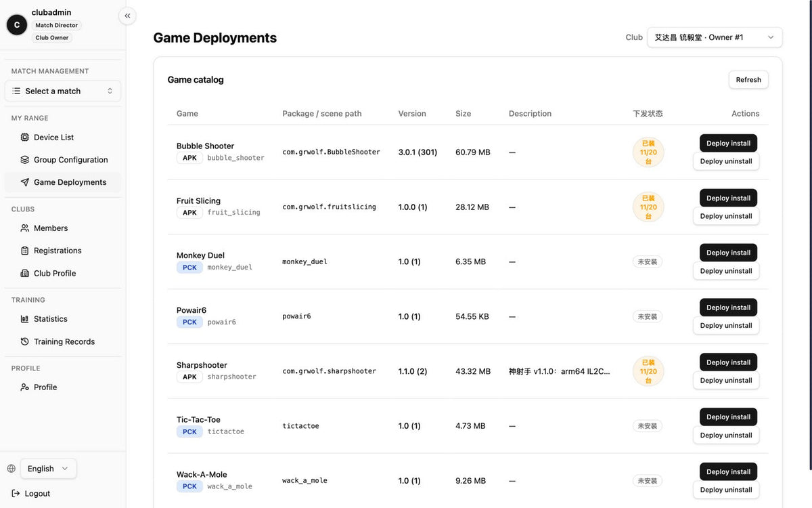Click package com.grwolf.fruitslicing
This screenshot has height=508, width=812.
pyautogui.click(x=329, y=207)
